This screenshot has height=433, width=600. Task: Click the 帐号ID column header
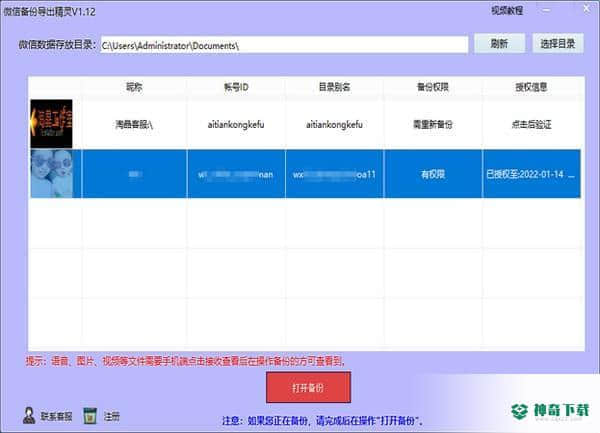(x=236, y=87)
